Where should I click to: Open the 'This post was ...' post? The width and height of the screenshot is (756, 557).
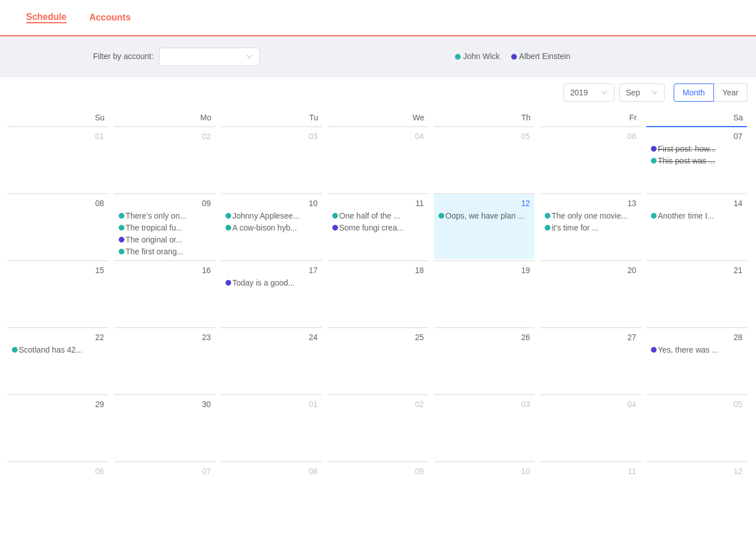pyautogui.click(x=683, y=161)
